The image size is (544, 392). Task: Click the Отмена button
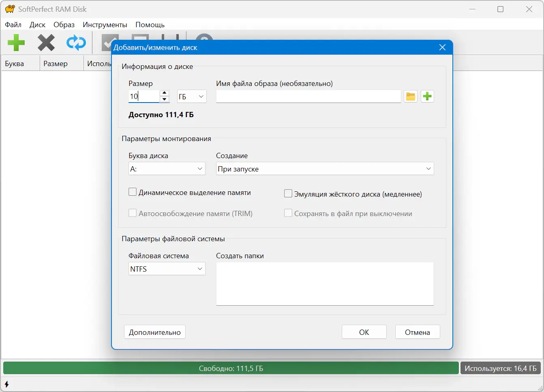pos(418,332)
